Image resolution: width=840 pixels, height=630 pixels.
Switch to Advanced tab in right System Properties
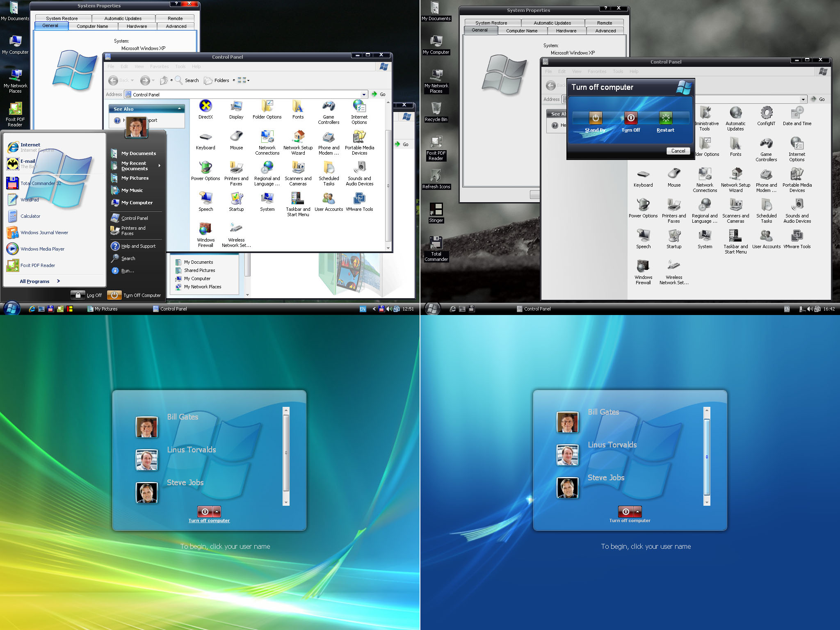(605, 31)
